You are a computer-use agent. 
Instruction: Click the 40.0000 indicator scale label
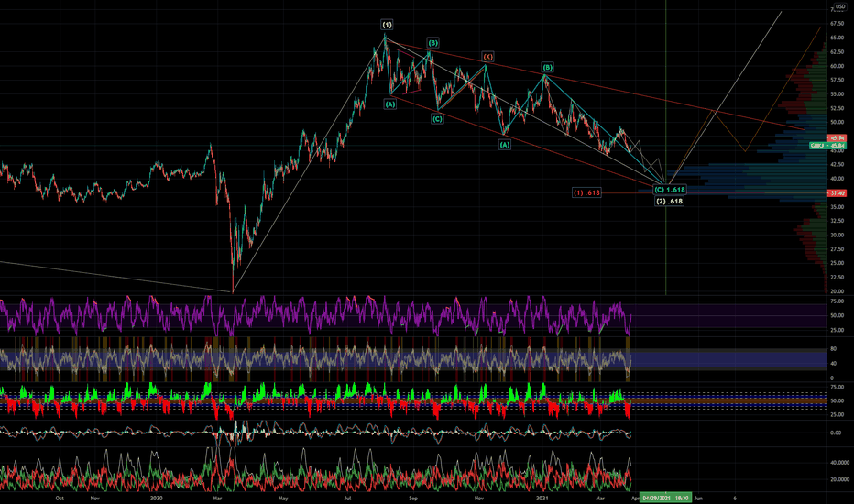[x=839, y=463]
